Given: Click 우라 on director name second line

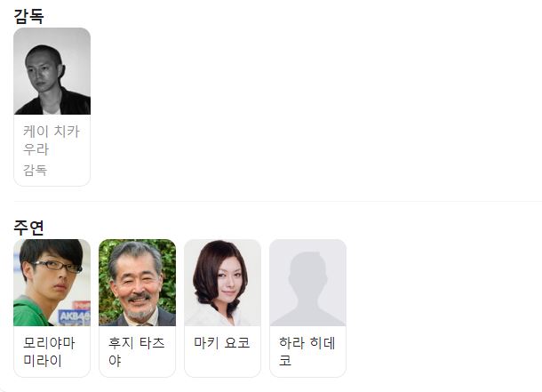Looking at the screenshot, I should tap(36, 149).
